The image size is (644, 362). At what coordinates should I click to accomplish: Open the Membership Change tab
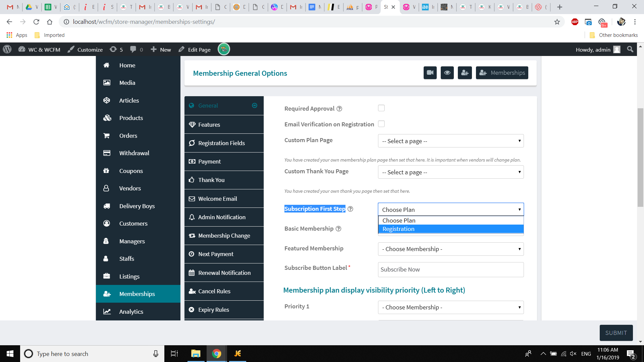tap(224, 235)
